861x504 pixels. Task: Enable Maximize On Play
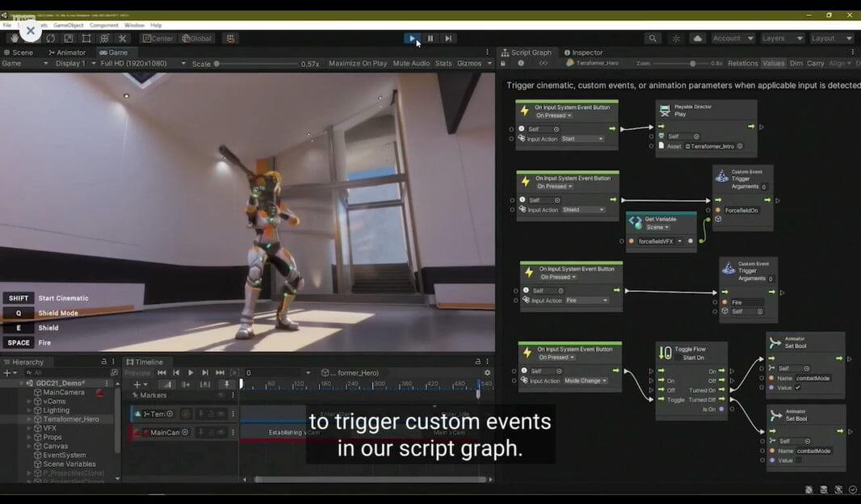pyautogui.click(x=359, y=62)
